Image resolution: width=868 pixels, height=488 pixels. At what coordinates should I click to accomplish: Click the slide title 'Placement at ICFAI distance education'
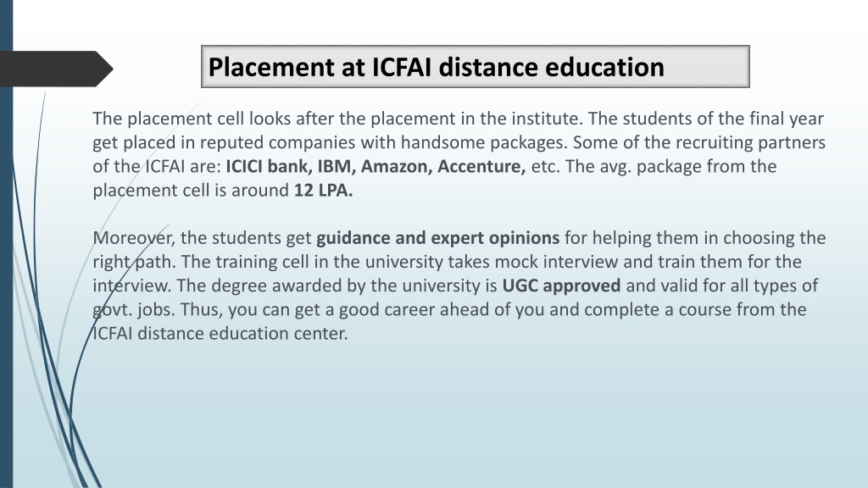(x=436, y=67)
